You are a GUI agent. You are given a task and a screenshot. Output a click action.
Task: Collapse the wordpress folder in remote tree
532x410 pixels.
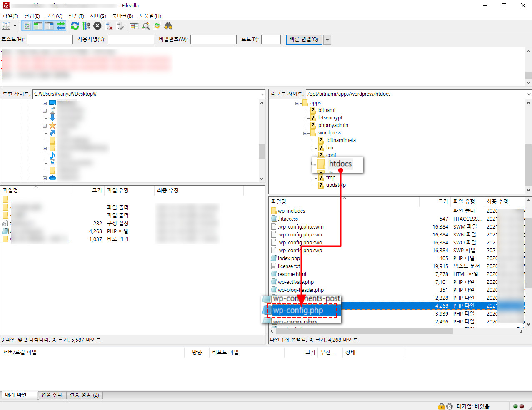pyautogui.click(x=305, y=133)
